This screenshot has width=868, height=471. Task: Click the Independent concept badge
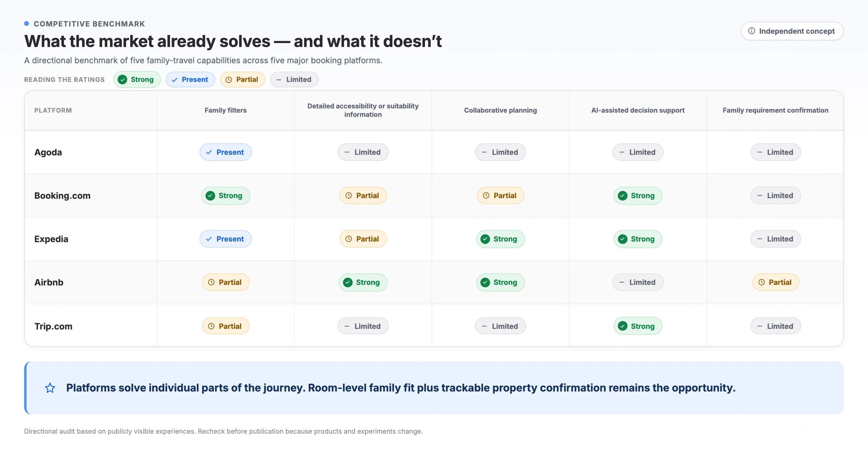click(x=792, y=31)
